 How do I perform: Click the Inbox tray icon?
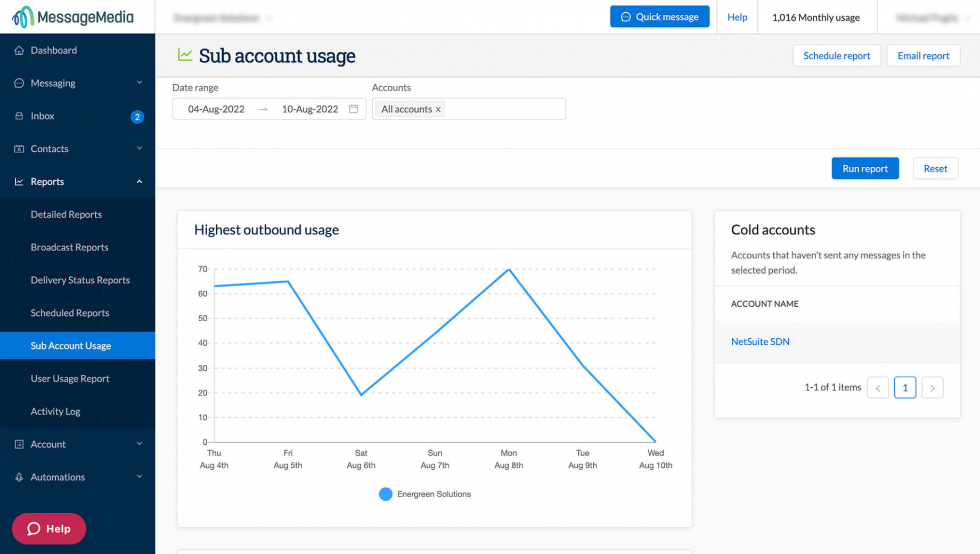click(x=19, y=116)
